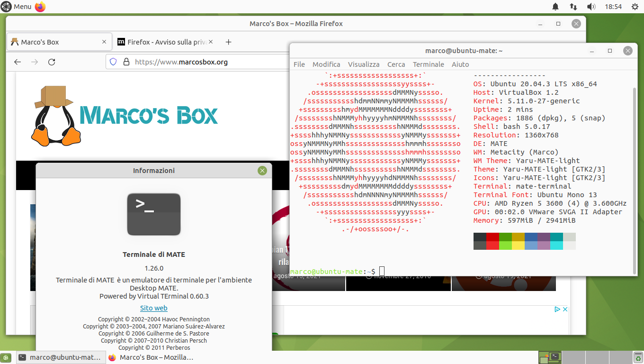
Task: Click the dark red neofetch palette swatch
Action: click(x=493, y=237)
